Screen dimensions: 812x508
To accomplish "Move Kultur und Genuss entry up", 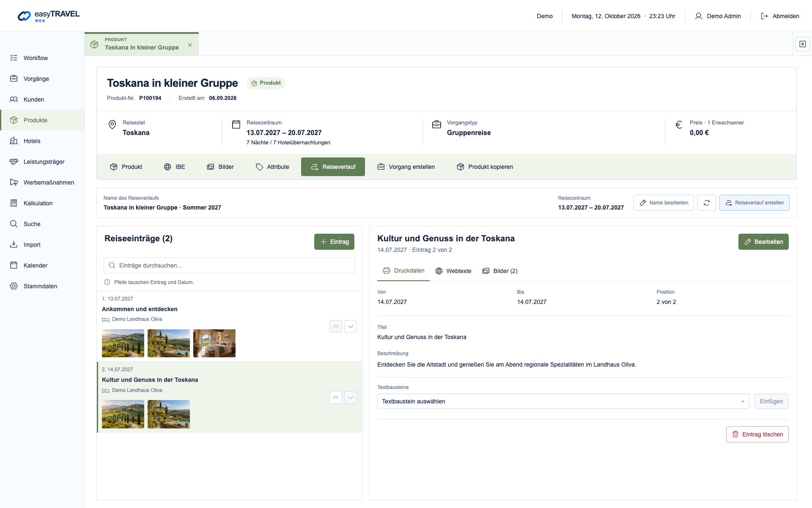I will click(335, 398).
